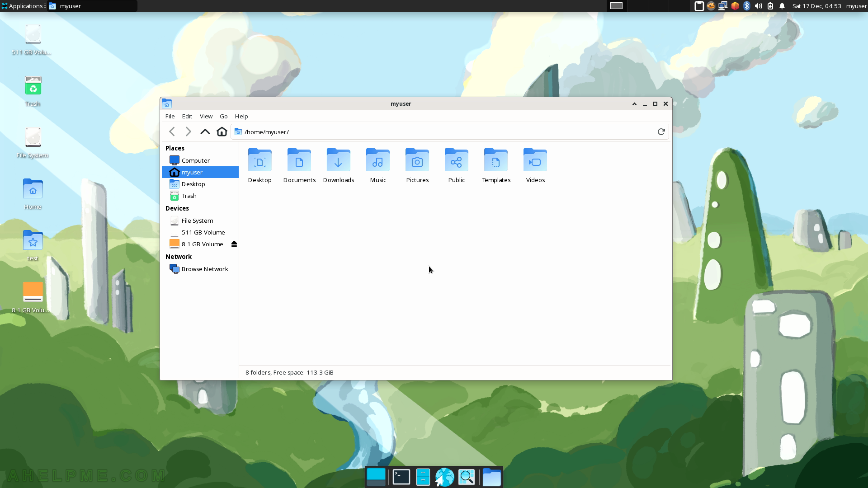Screen dimensions: 868x488
Task: Reload the folder with the refresh icon
Action: click(661, 131)
